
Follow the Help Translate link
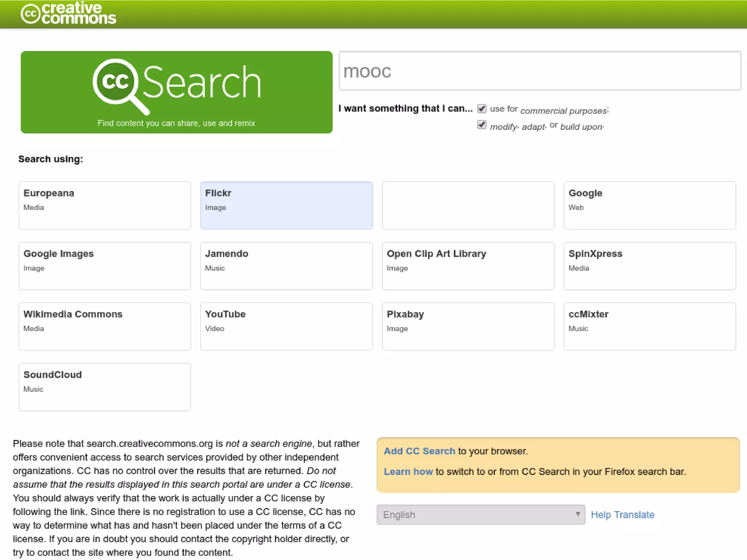tap(622, 514)
